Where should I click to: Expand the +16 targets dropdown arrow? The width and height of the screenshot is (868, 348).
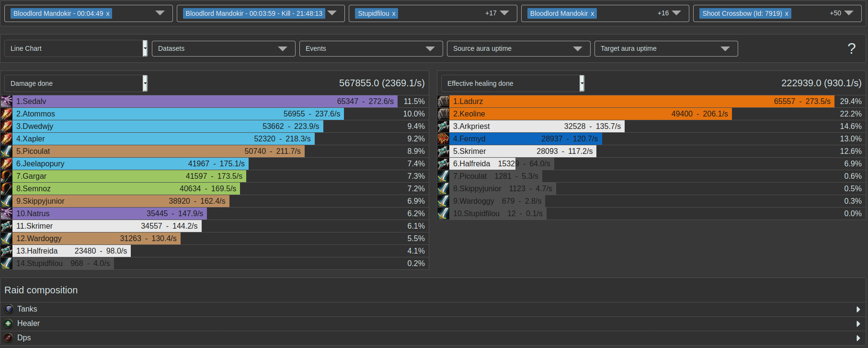point(676,13)
